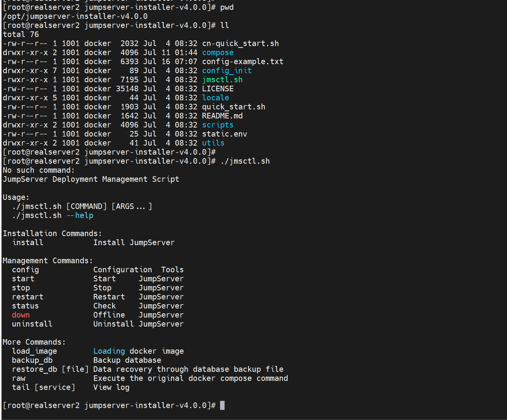507x420 pixels.
Task: Click the scripts directory name
Action: click(218, 125)
